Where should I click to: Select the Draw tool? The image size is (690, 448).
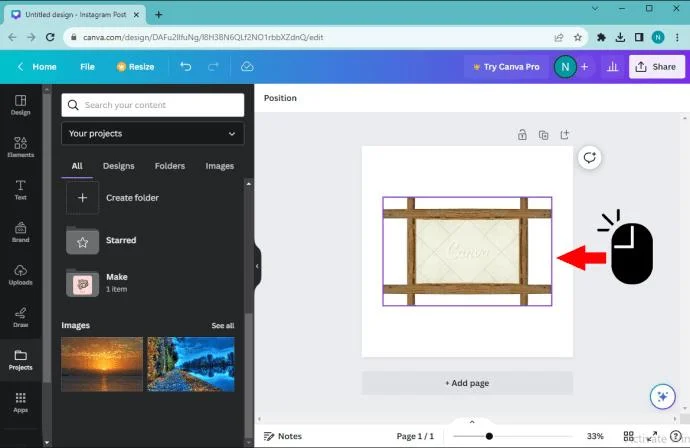pos(20,317)
